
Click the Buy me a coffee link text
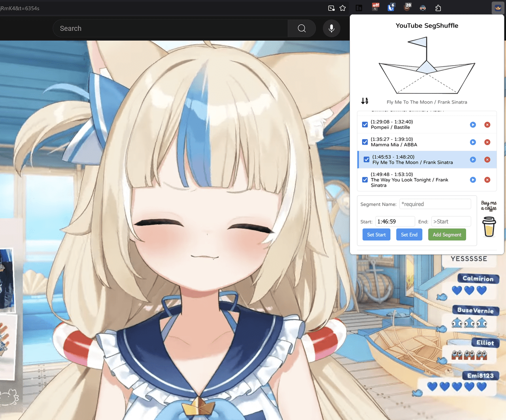pos(489,206)
